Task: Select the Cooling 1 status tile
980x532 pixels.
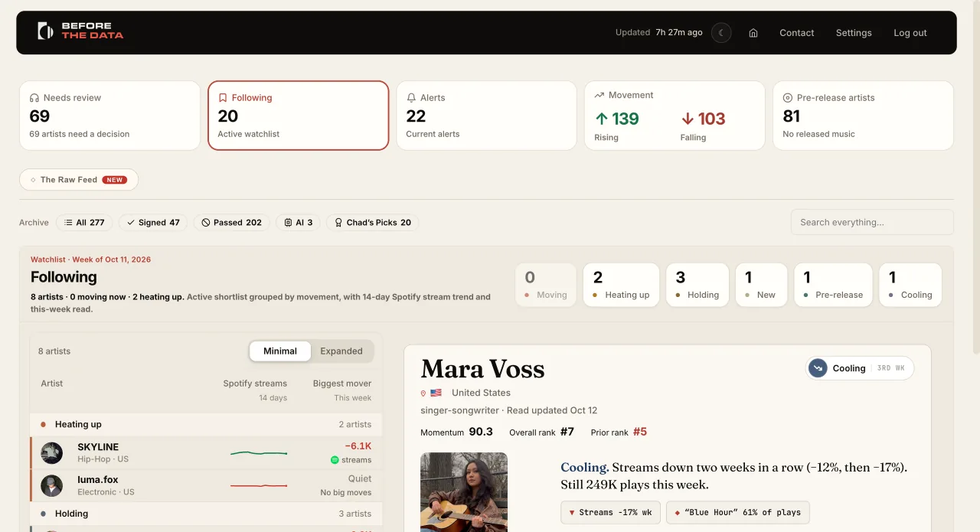Action: (910, 285)
